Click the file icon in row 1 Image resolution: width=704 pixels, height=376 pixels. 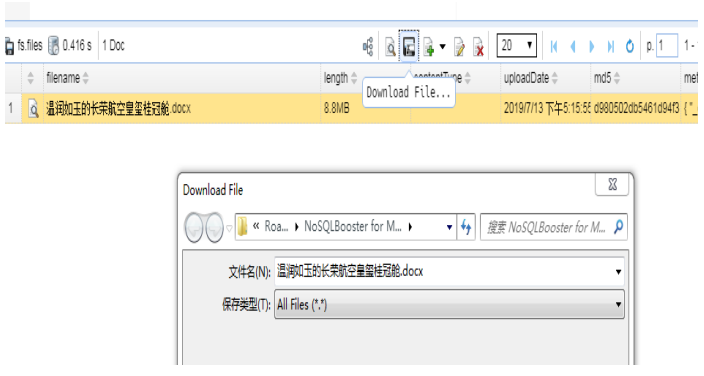[33, 109]
